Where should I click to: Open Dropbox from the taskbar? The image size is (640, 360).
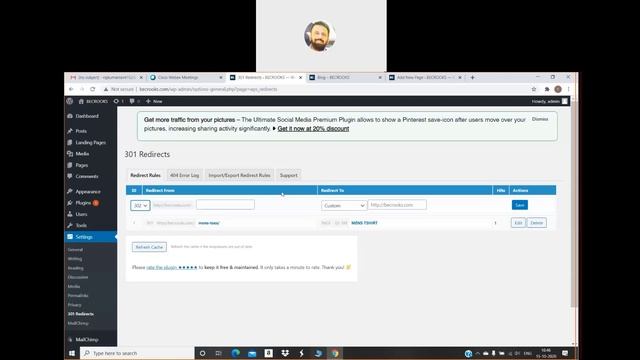[285, 353]
